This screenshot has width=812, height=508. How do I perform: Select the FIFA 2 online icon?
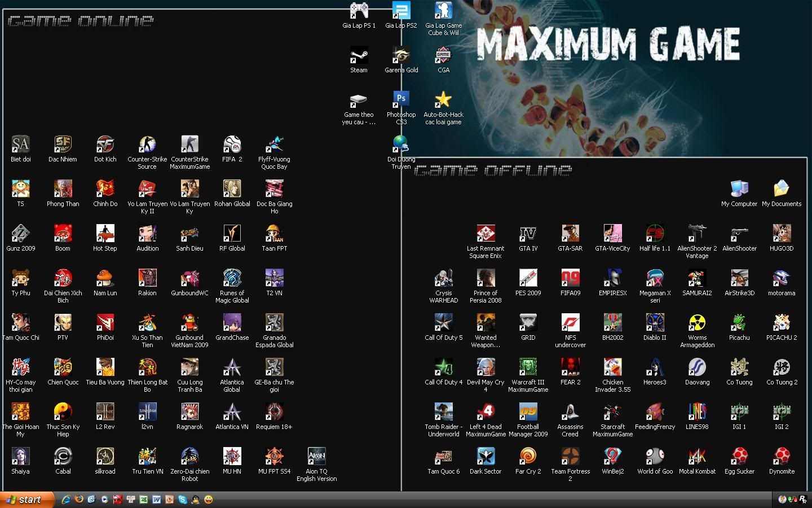(x=232, y=144)
